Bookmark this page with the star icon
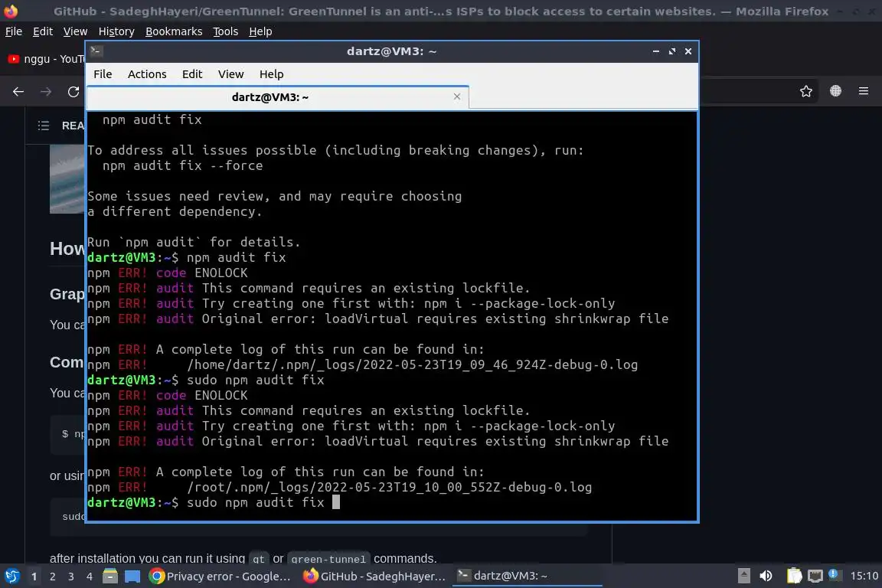The image size is (882, 588). coord(806,91)
